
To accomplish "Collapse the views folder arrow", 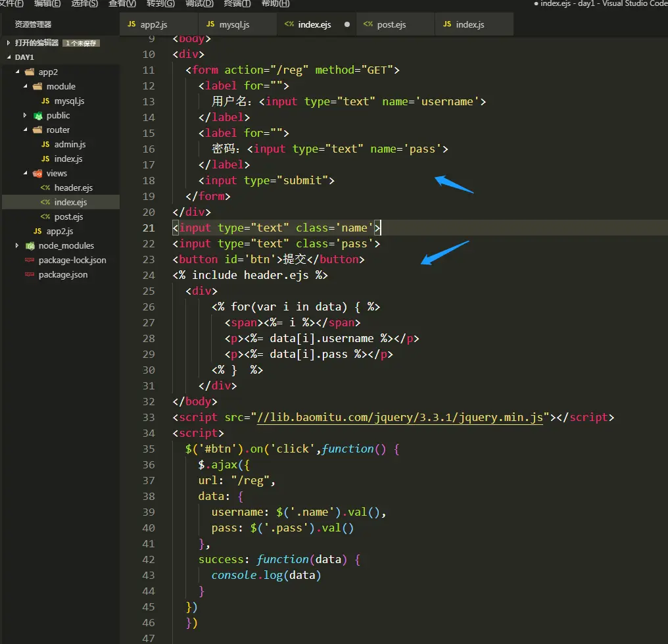I will click(25, 173).
